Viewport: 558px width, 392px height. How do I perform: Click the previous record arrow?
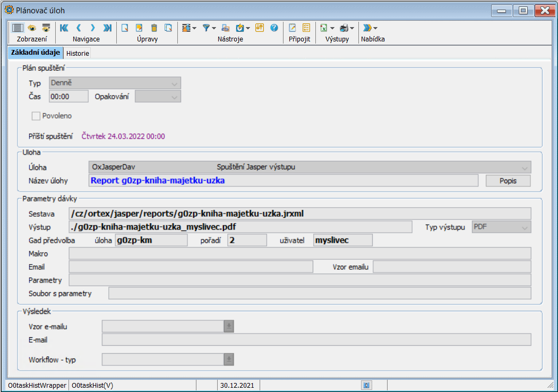[79, 28]
